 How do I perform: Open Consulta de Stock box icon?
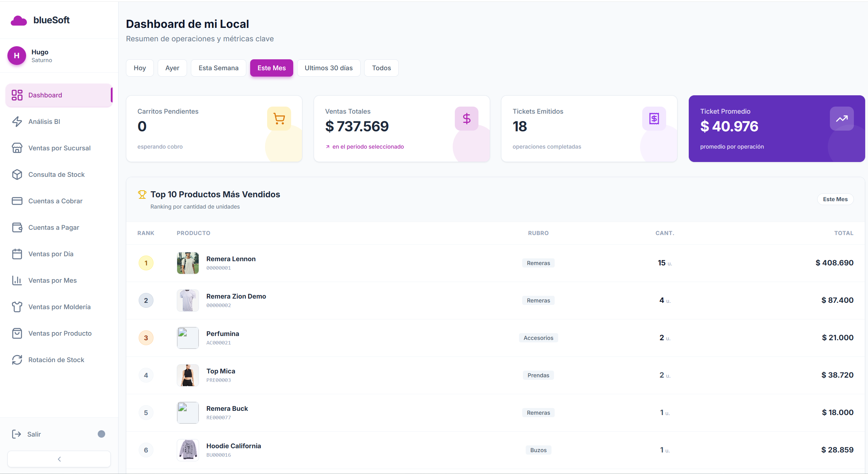pos(17,174)
